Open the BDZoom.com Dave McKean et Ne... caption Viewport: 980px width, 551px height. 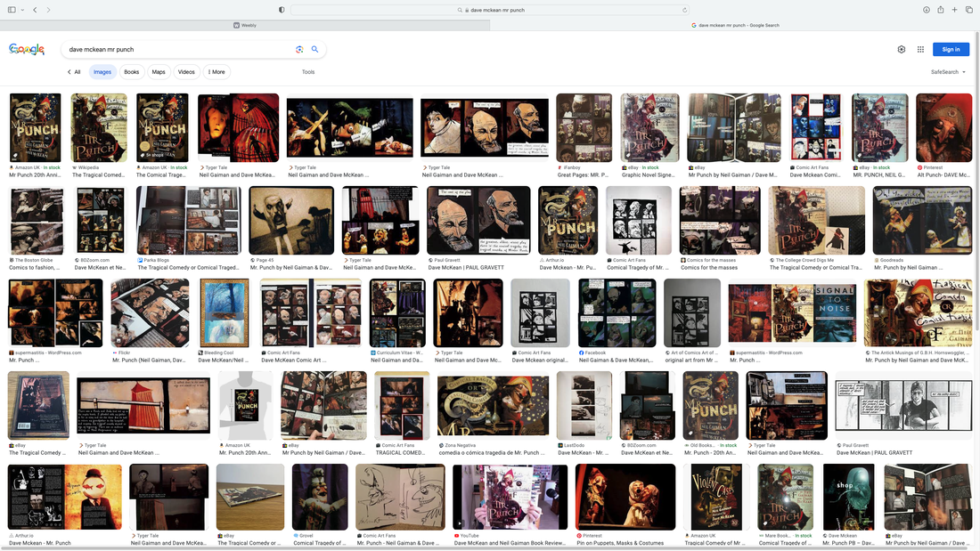[x=100, y=267]
